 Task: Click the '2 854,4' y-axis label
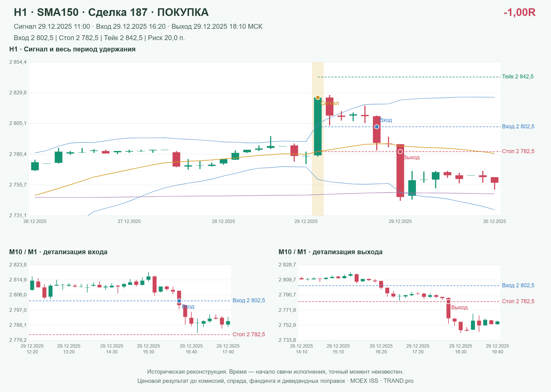18,62
